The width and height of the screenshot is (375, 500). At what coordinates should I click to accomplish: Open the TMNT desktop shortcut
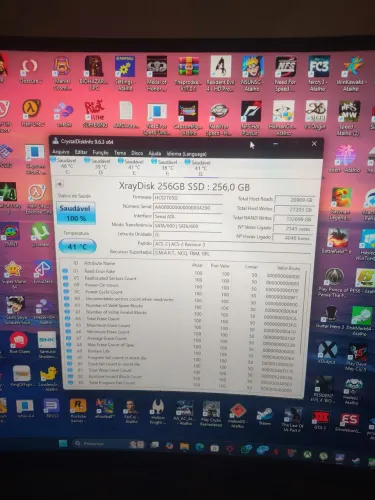[10, 235]
